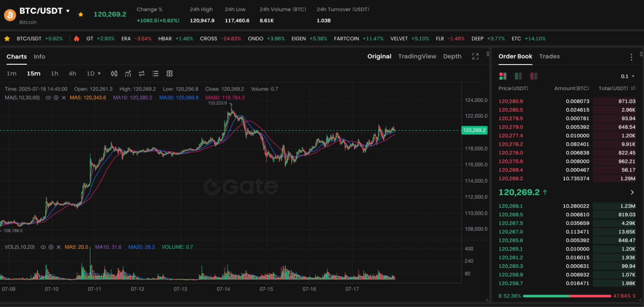Click bid price 120,256.7
The width and height of the screenshot is (644, 307).
coord(511,283)
